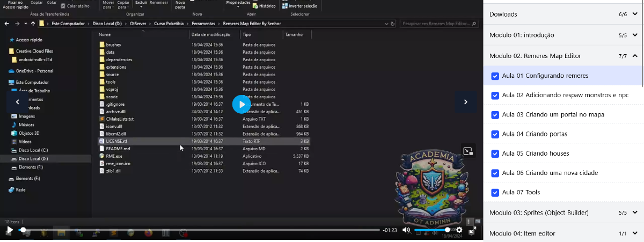Collapse Modulo 02: Remeres Map Editor section
Image resolution: width=644 pixels, height=242 pixels.
pos(635,56)
